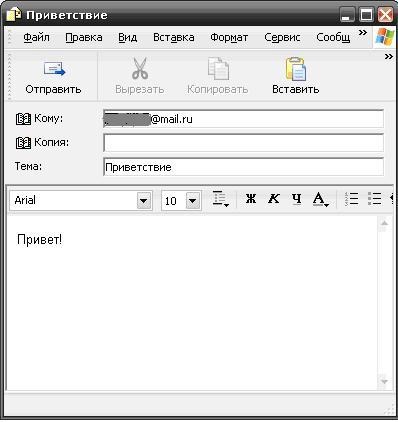This screenshot has height=422, width=398.
Task: Toggle underline Ч formatting
Action: 297,199
